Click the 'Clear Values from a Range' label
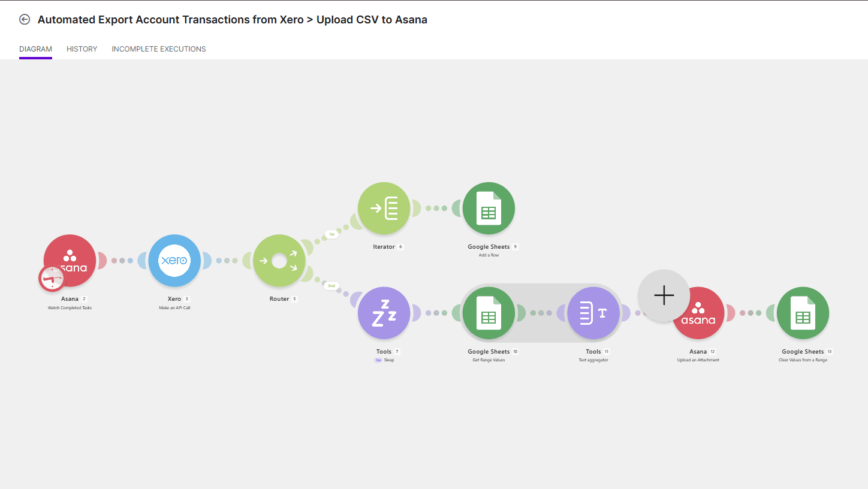The image size is (868, 489). coord(803,360)
